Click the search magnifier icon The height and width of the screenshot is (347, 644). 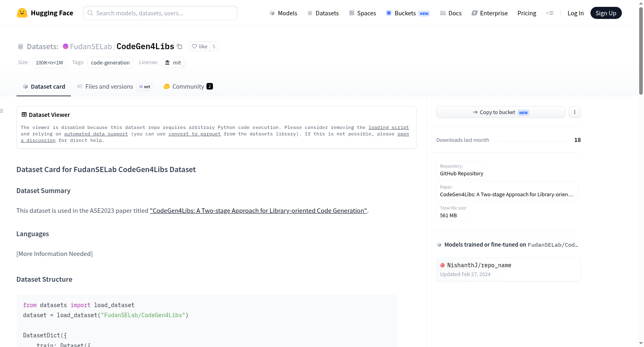click(91, 13)
